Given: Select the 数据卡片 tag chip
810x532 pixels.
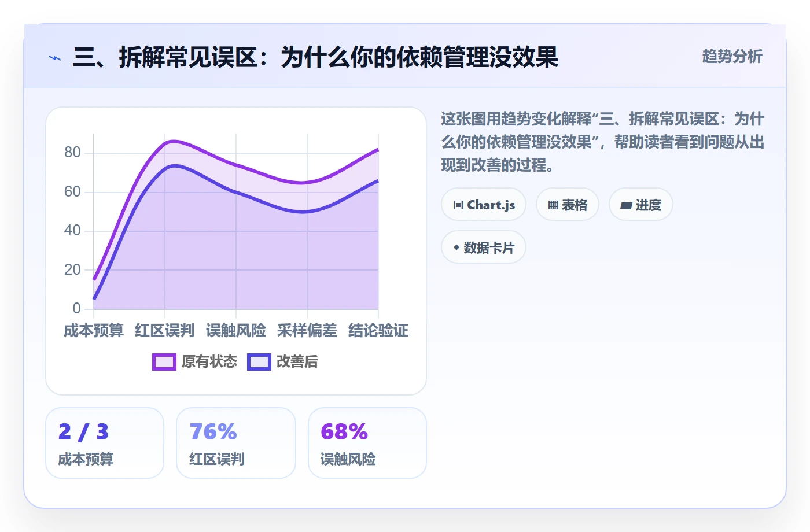Looking at the screenshot, I should [x=484, y=247].
